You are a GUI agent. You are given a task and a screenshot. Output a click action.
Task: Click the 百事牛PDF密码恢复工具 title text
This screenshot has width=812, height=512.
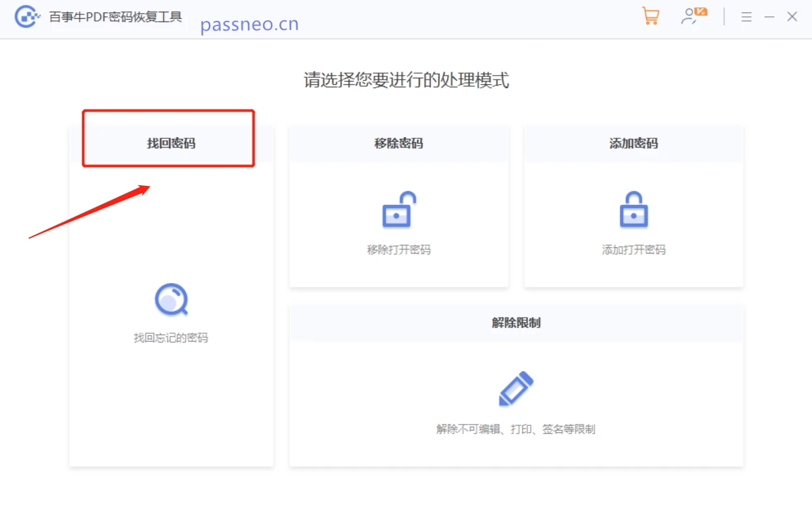coord(116,18)
